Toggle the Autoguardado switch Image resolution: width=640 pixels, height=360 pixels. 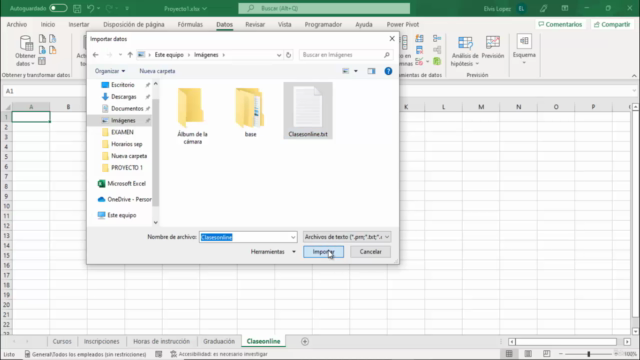click(x=58, y=8)
